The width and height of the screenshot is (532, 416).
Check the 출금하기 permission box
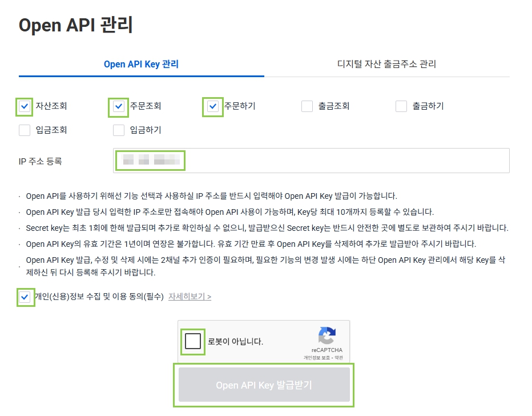[401, 106]
